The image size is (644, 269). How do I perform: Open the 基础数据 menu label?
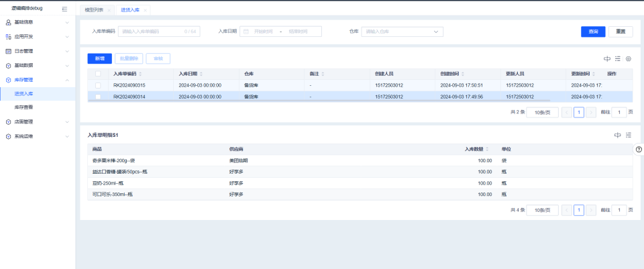coord(23,65)
